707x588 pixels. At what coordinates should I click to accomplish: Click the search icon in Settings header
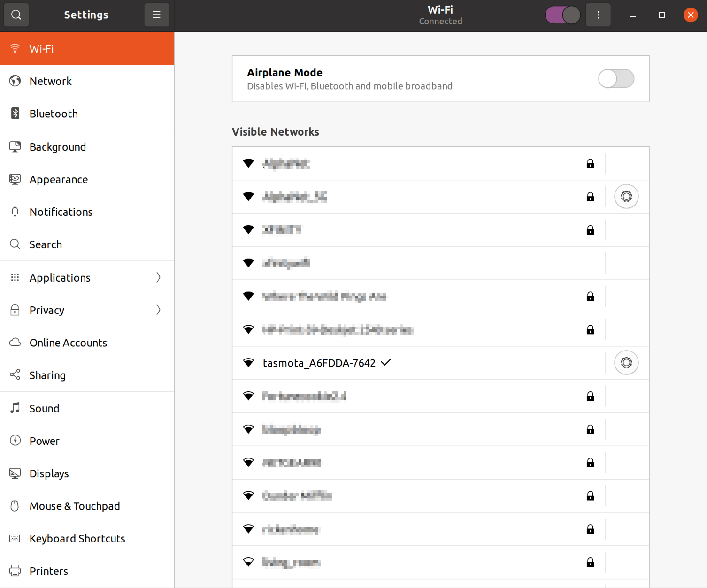(x=16, y=15)
